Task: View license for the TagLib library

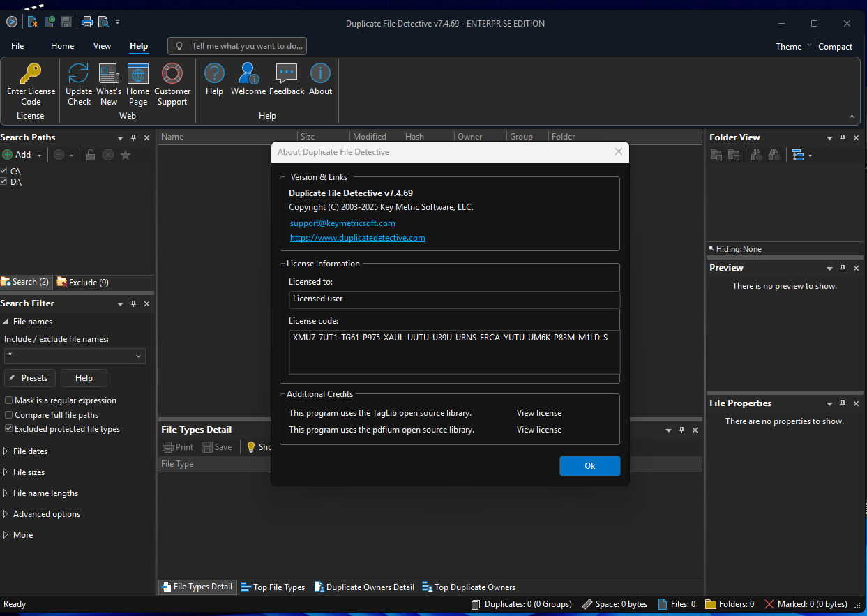Action: (539, 413)
